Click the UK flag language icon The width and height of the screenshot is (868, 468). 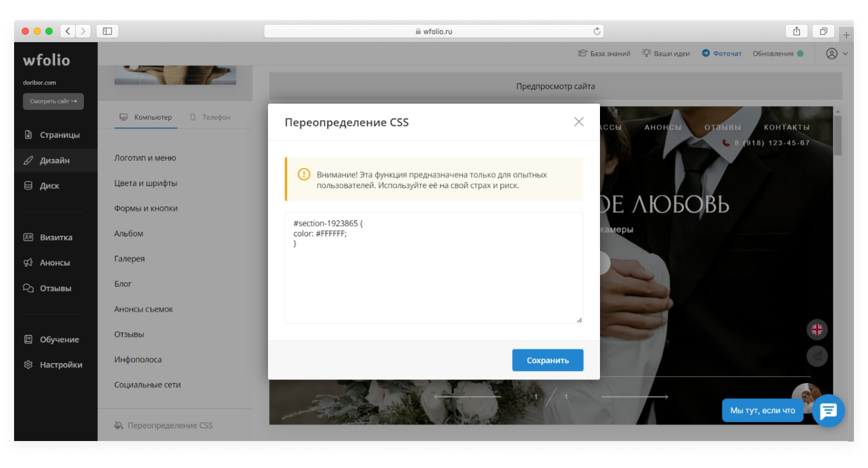point(817,330)
